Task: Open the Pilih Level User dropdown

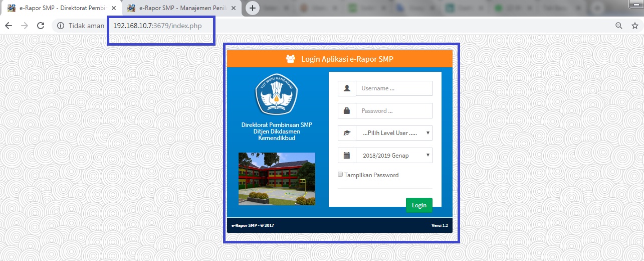Action: click(x=394, y=133)
